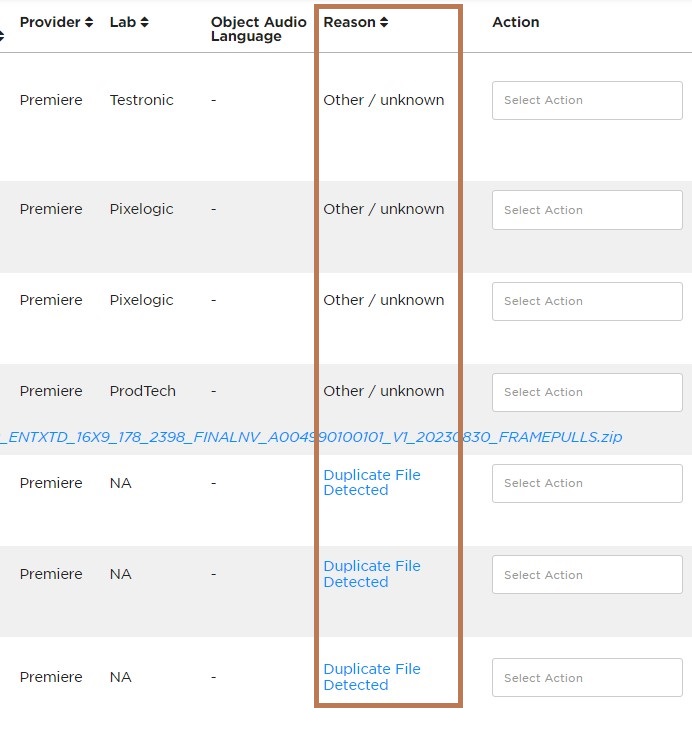Screen dimensions: 692x733
Task: Open Select Action for second NA row
Action: pyautogui.click(x=587, y=575)
